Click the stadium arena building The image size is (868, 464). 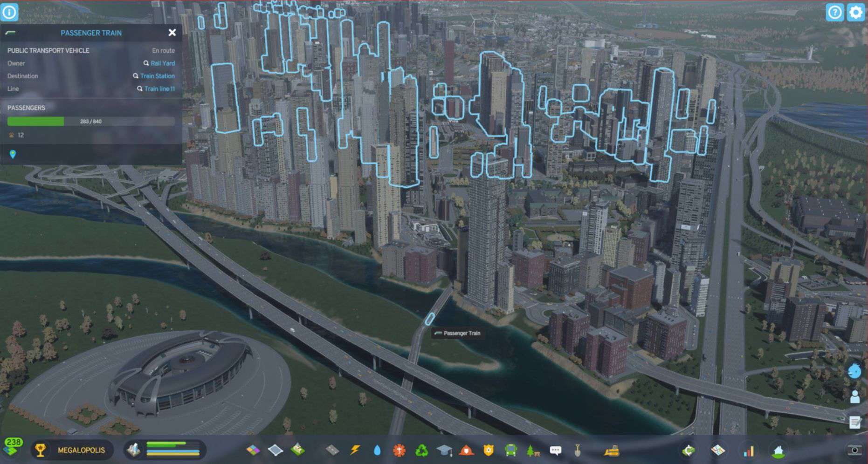pyautogui.click(x=182, y=373)
